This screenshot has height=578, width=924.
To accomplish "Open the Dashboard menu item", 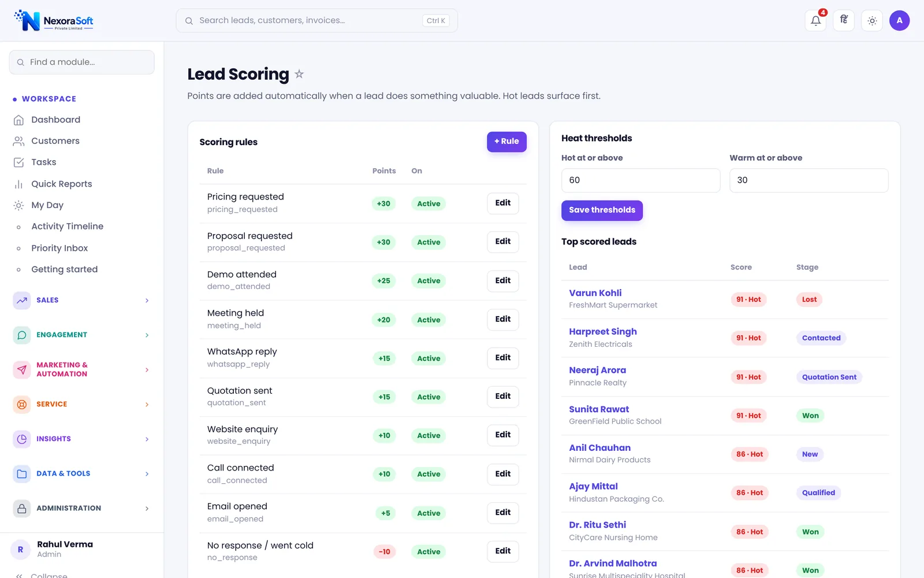I will [x=81, y=120].
